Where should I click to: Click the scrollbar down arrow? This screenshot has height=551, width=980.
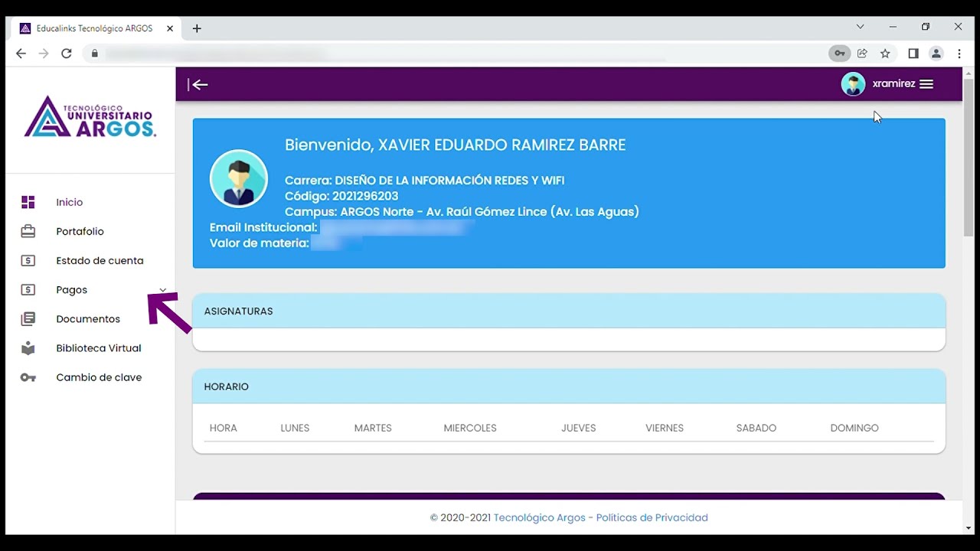click(969, 528)
